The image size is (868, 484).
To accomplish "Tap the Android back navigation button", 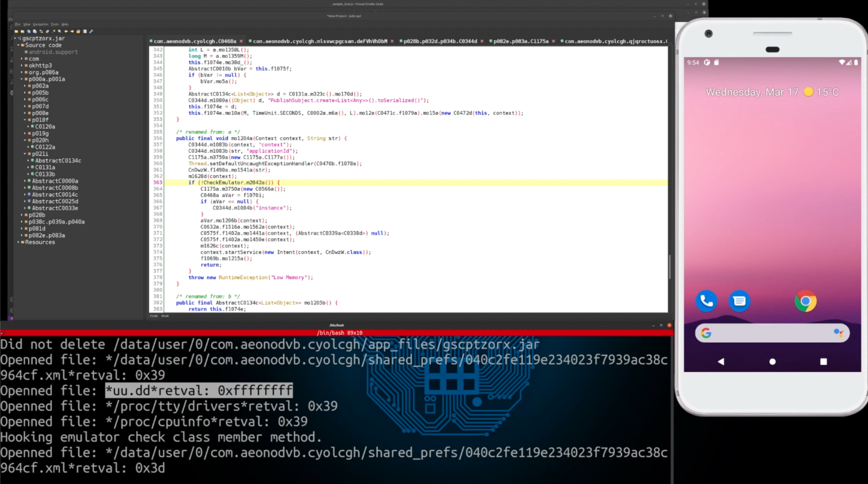I will pyautogui.click(x=720, y=362).
